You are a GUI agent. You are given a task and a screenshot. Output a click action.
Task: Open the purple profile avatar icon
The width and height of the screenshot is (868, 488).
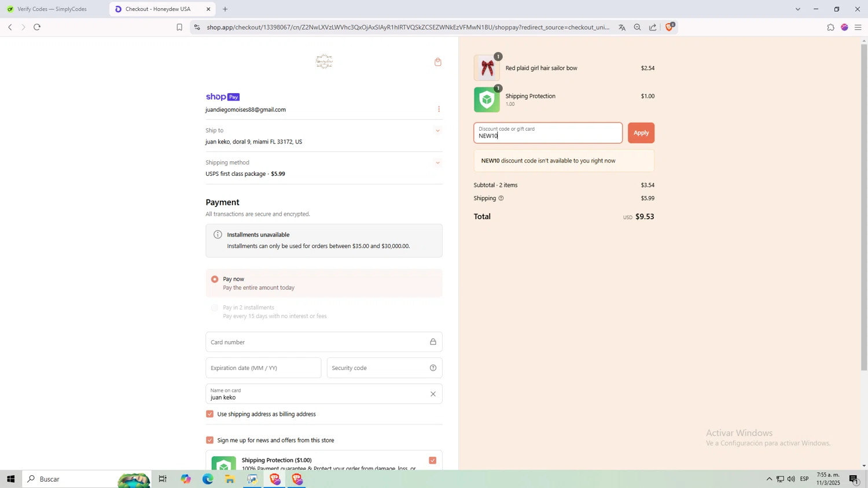844,27
